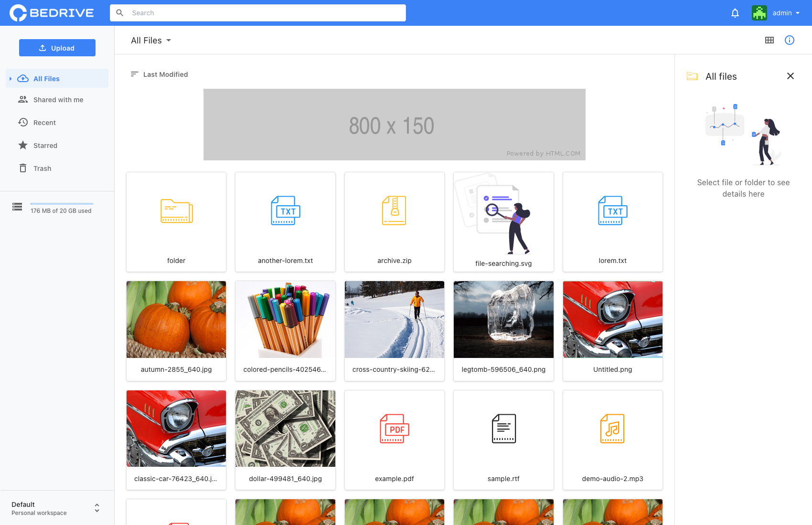
Task: Select the example.pdf file icon
Action: (x=394, y=429)
